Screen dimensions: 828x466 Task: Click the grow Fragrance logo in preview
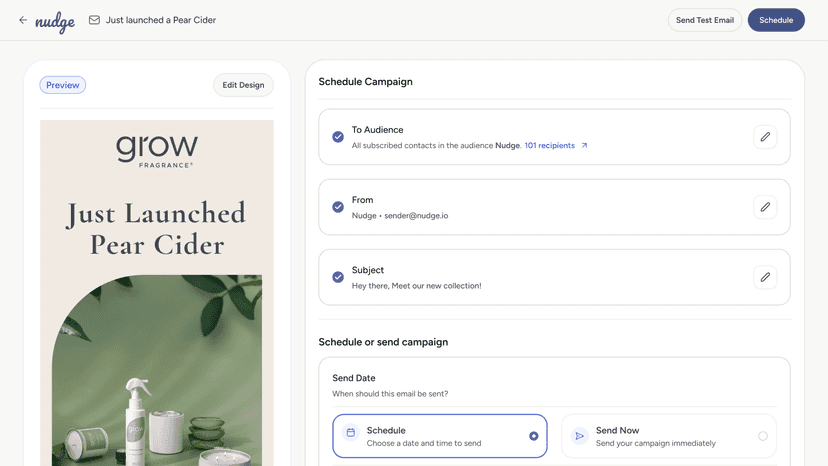(157, 151)
